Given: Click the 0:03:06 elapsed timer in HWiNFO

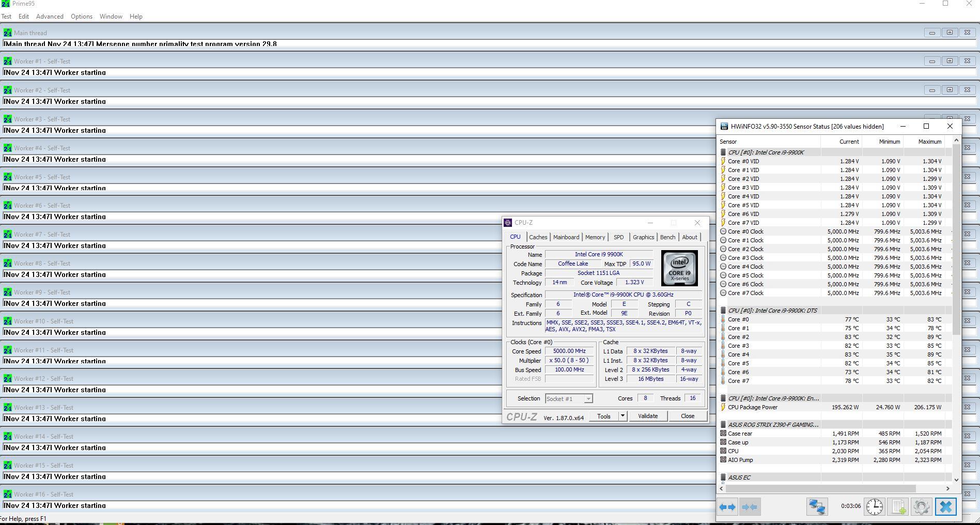Looking at the screenshot, I should [850, 506].
